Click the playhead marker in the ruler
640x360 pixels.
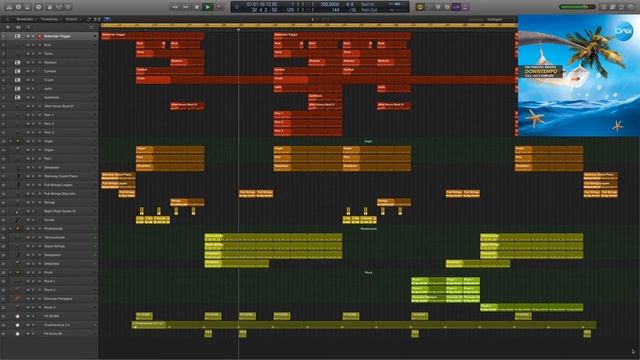click(238, 29)
